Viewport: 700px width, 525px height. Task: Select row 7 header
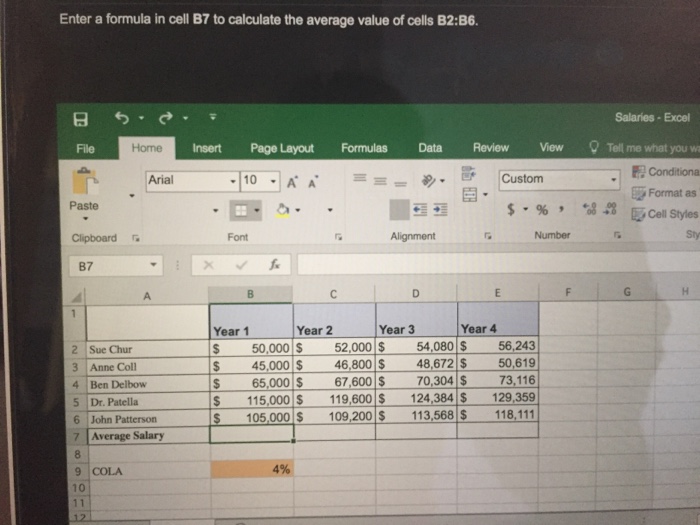(x=76, y=436)
